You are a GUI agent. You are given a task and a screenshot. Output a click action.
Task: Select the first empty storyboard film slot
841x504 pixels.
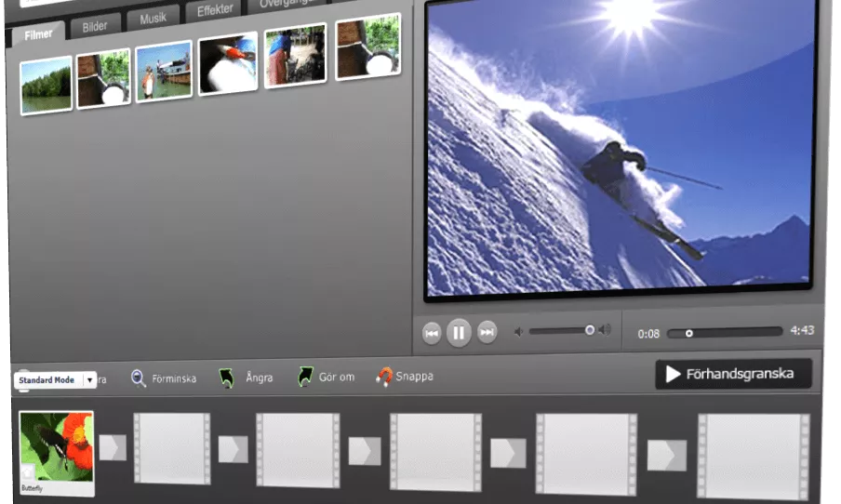click(171, 448)
